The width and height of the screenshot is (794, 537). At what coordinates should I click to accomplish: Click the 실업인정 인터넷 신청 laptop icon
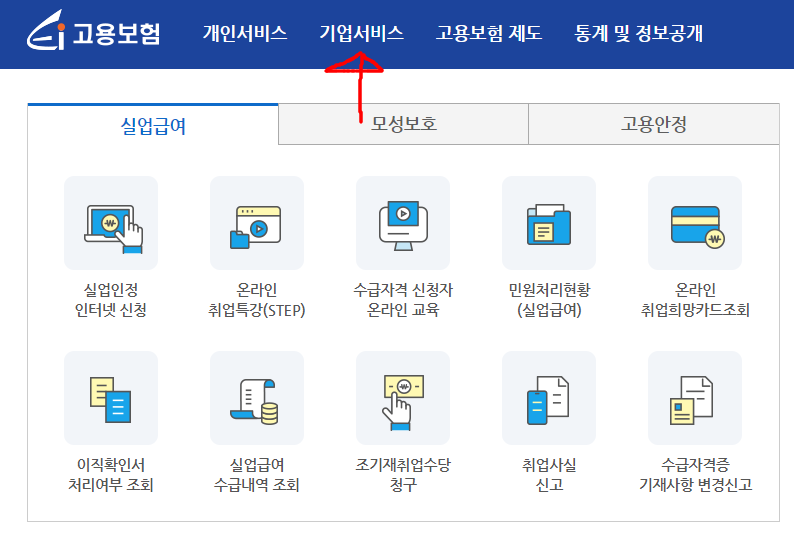click(x=111, y=223)
